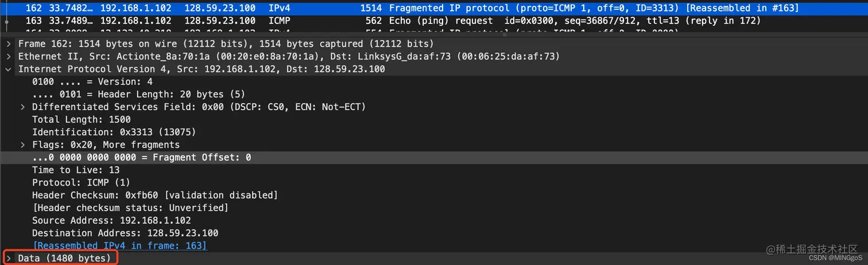Select packet 162 row in packet list
Viewport: 868px width, 265px height.
[434, 8]
